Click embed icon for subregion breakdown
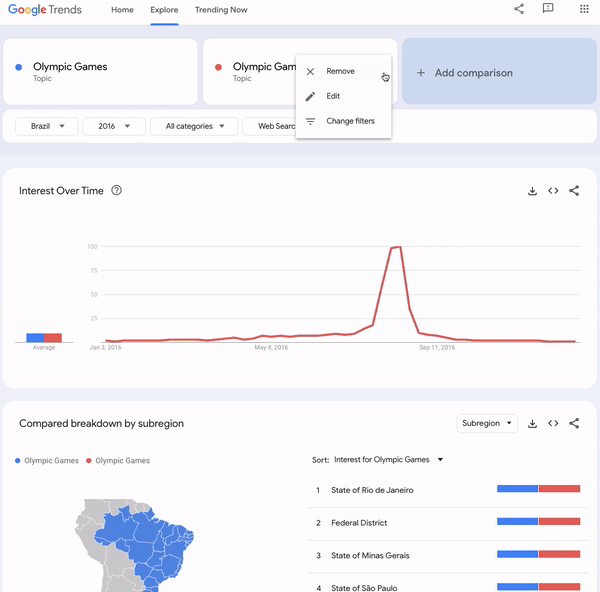The width and height of the screenshot is (600, 592). [x=553, y=423]
